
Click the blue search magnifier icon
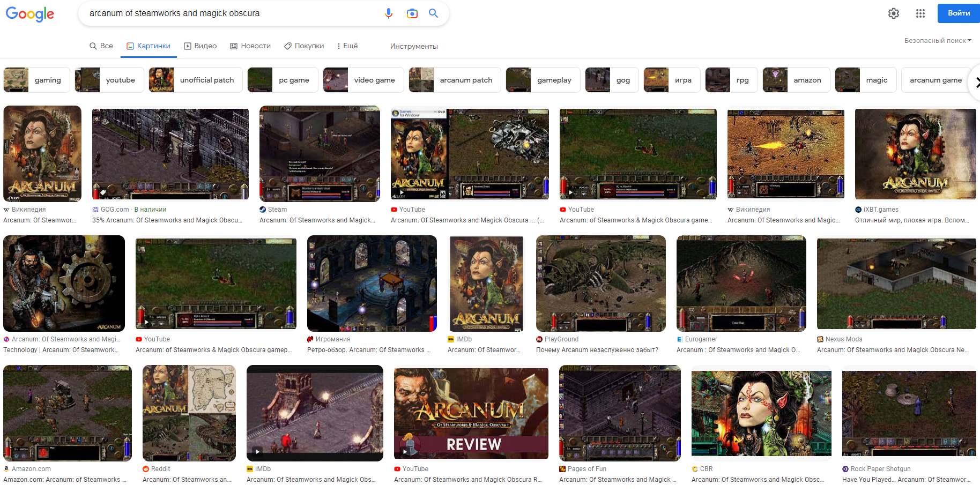pos(434,13)
